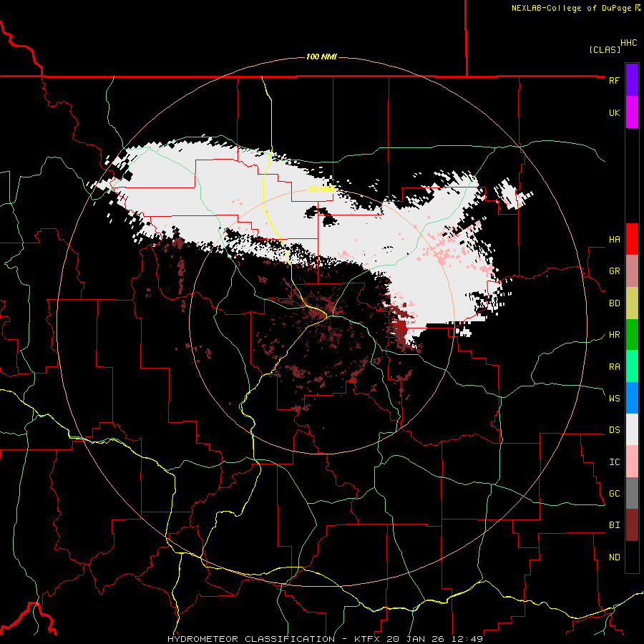The height and width of the screenshot is (644, 644).
Task: Click the UK legend label
Action: pyautogui.click(x=614, y=112)
